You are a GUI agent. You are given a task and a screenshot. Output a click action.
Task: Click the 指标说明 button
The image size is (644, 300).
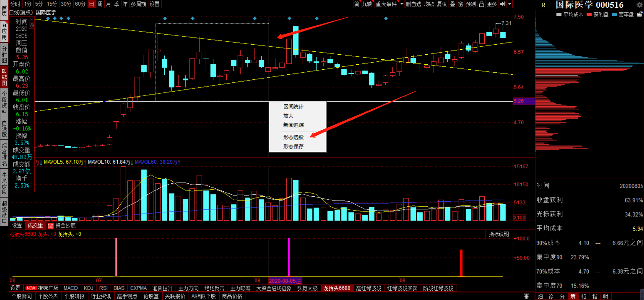click(x=498, y=234)
